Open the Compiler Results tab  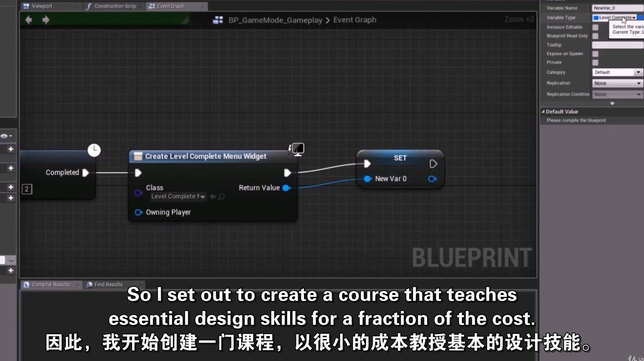[51, 285]
